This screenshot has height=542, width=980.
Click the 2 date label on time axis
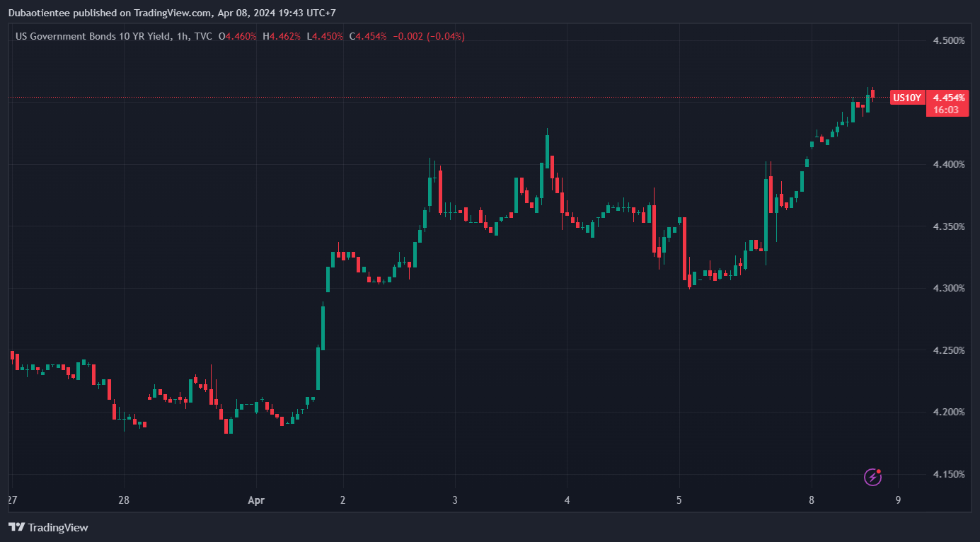pyautogui.click(x=343, y=500)
